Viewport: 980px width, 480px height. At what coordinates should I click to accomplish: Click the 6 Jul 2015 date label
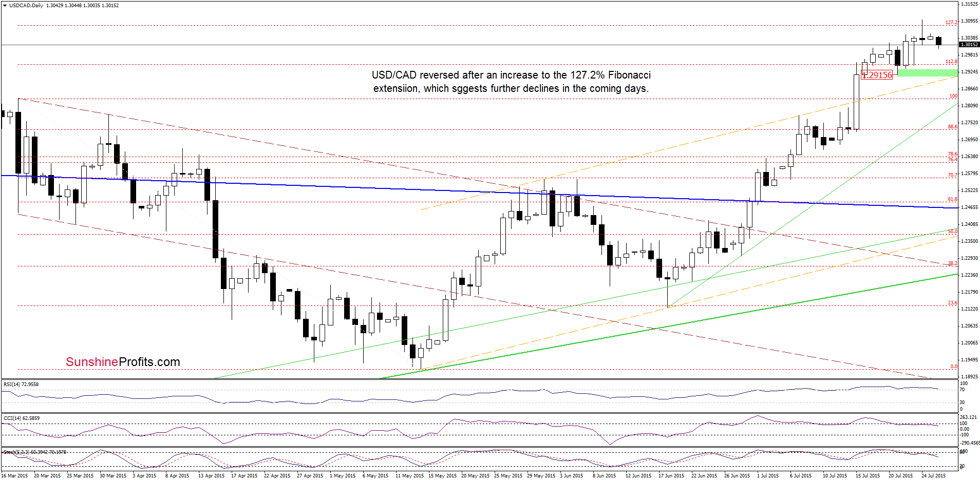(x=801, y=476)
